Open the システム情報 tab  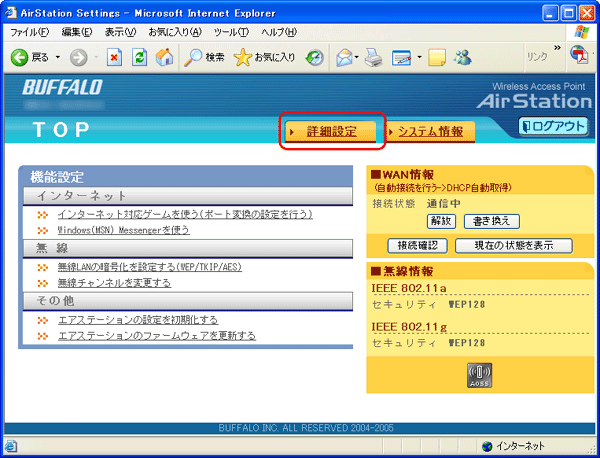coord(430,132)
